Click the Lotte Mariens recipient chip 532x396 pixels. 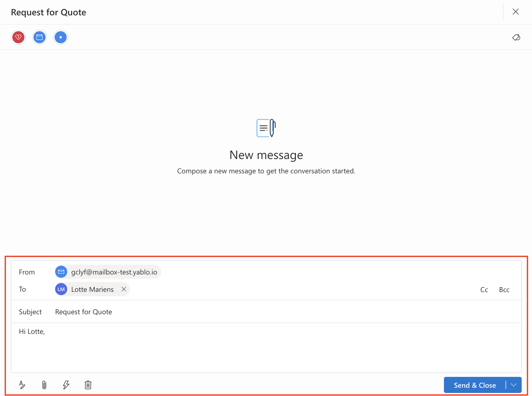coord(92,289)
